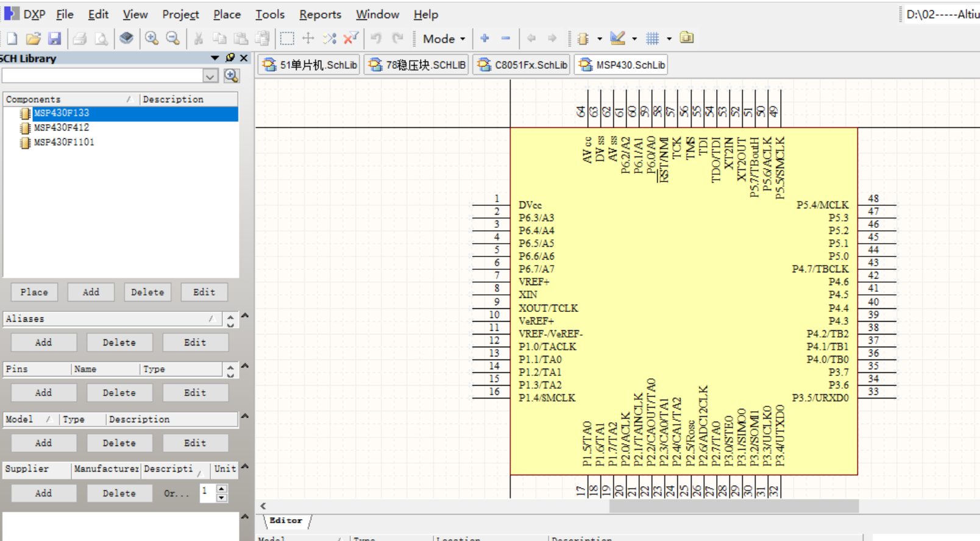The height and width of the screenshot is (541, 980).
Task: Click the Paste toolbar icon
Action: click(x=241, y=38)
